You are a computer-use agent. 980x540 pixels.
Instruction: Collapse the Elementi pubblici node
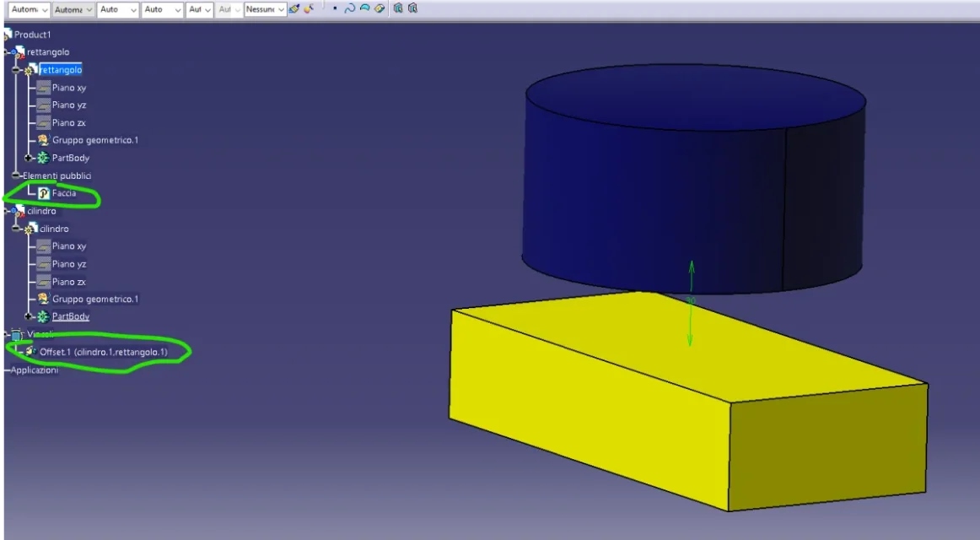17,175
